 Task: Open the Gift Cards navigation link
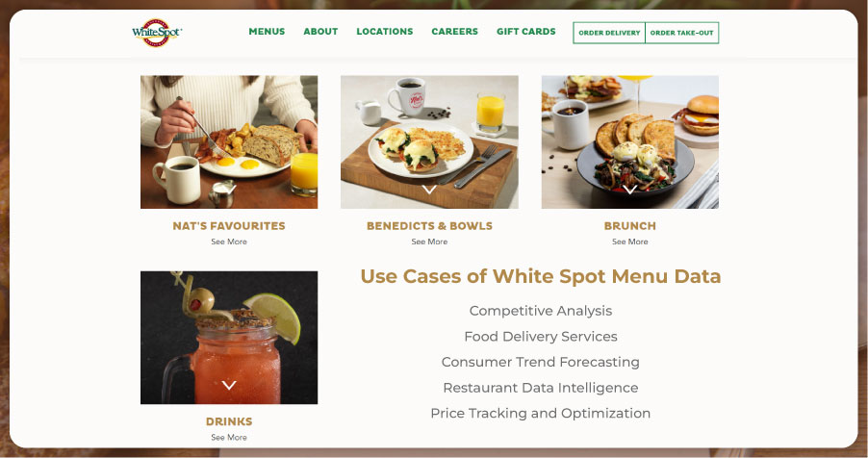pyautogui.click(x=525, y=32)
